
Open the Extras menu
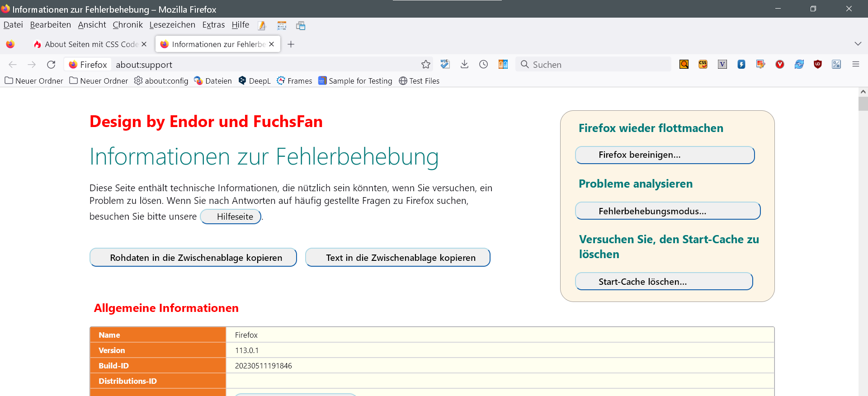[213, 25]
